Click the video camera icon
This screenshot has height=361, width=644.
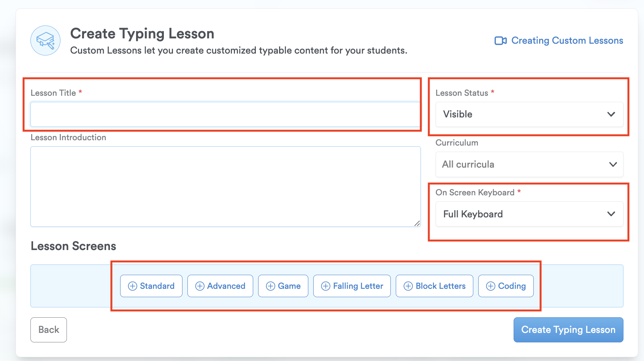[500, 41]
